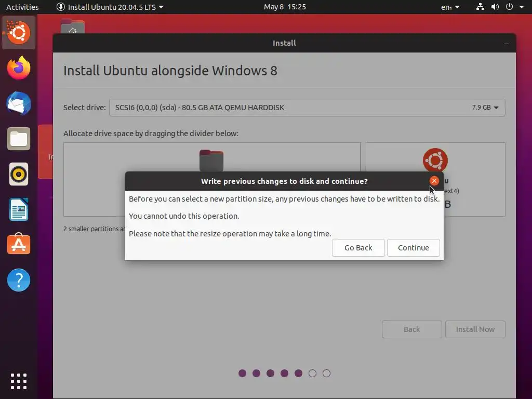532x399 pixels.
Task: Click Go Back in the dialog
Action: (x=358, y=248)
